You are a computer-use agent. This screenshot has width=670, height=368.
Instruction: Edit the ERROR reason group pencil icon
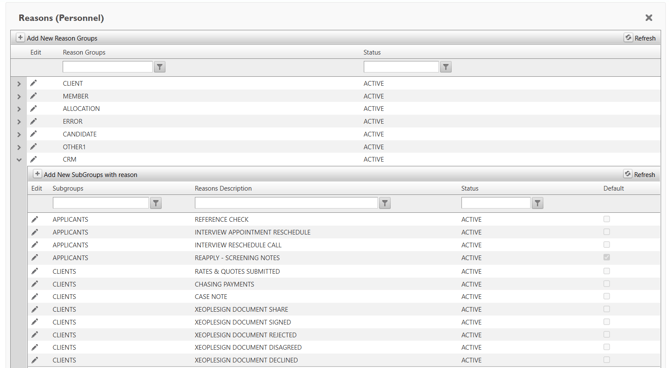33,121
